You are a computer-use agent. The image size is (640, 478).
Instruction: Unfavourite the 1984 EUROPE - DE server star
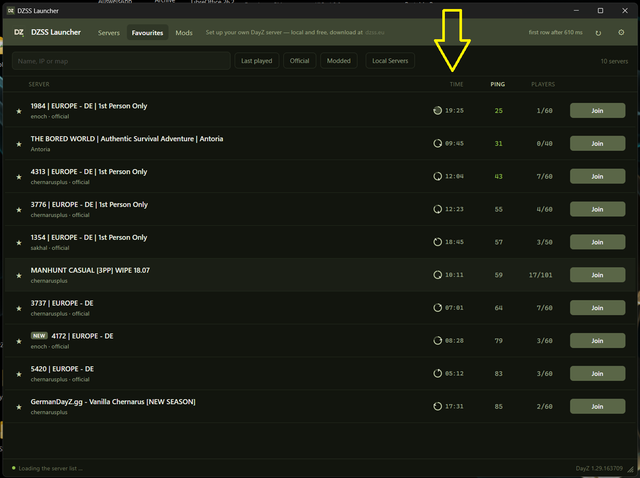19,111
